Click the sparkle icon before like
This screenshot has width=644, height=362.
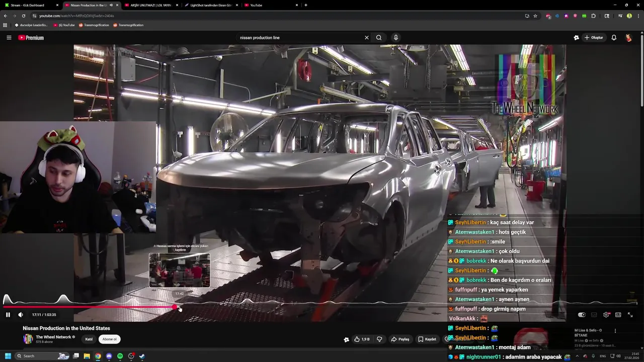click(346, 339)
